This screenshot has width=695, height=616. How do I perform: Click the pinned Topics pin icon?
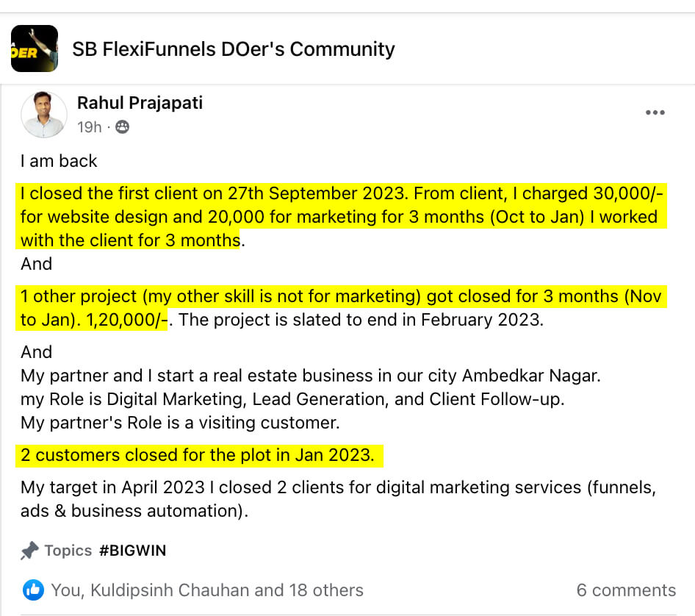tap(29, 551)
